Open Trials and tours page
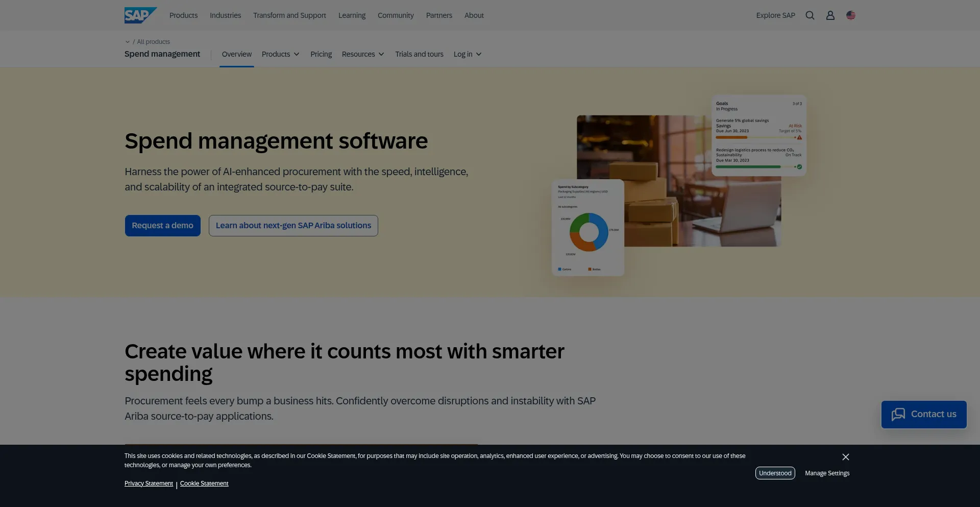 419,54
